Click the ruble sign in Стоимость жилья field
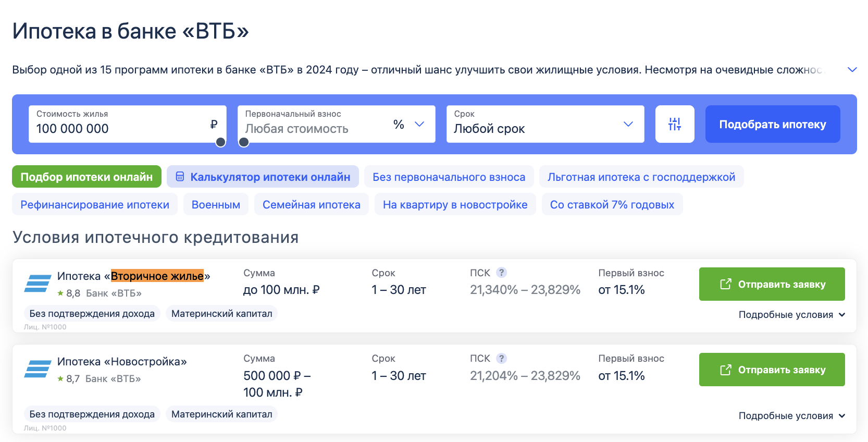 (x=214, y=124)
